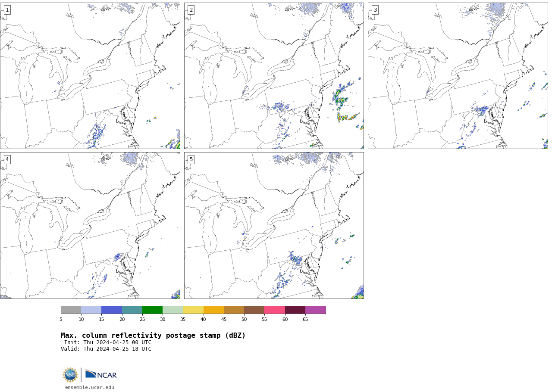Click the panel number label 5
The width and height of the screenshot is (552, 392).
[191, 159]
